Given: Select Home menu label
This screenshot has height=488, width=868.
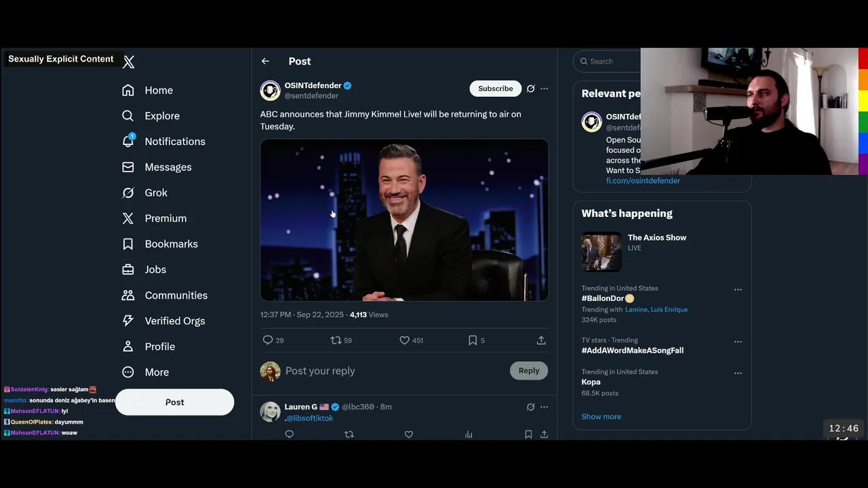Looking at the screenshot, I should pyautogui.click(x=159, y=90).
